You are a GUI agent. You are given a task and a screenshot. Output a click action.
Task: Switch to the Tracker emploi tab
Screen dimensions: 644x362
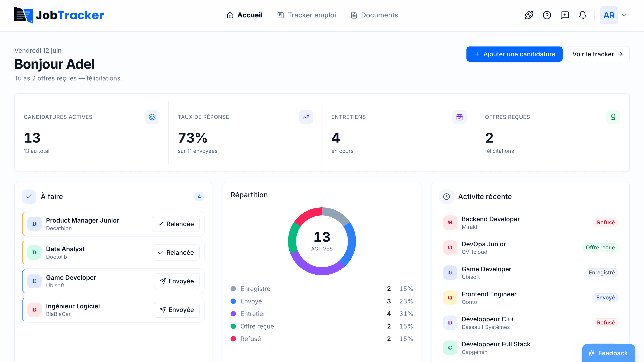[x=307, y=15]
